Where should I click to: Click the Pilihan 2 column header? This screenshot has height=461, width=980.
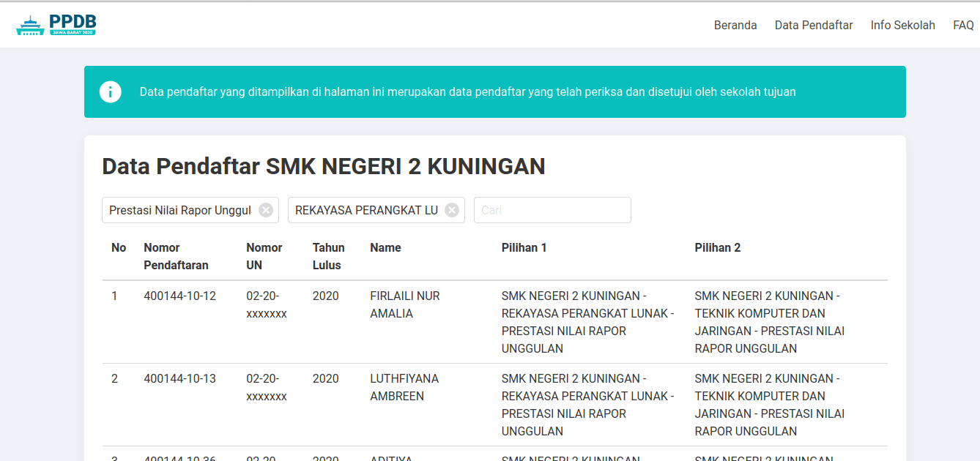718,247
